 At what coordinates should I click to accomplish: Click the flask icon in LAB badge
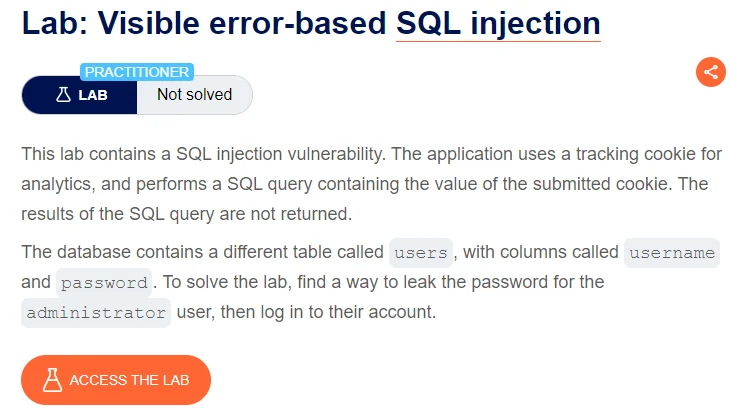[x=63, y=95]
